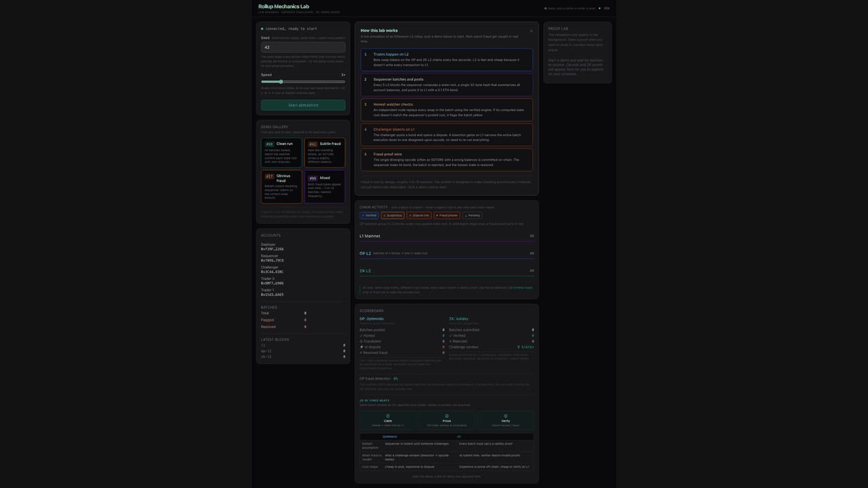Click the Verified legend chip
This screenshot has width=868, height=488.
click(369, 216)
